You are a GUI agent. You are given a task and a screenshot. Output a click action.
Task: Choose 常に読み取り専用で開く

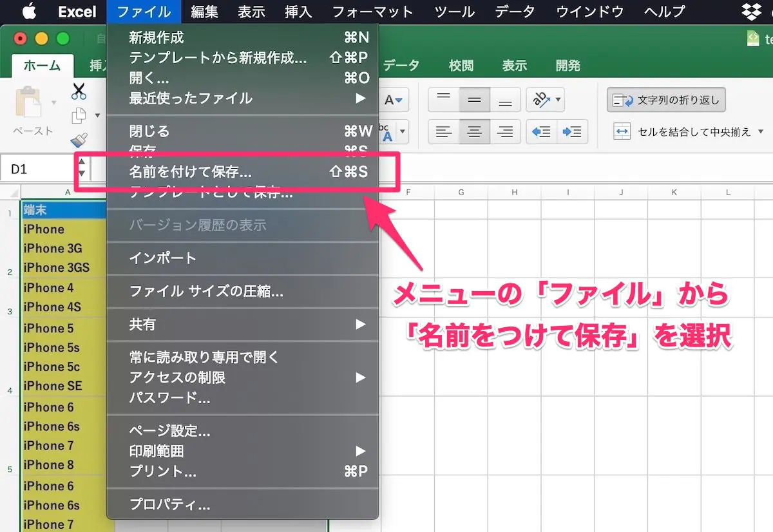[242, 357]
